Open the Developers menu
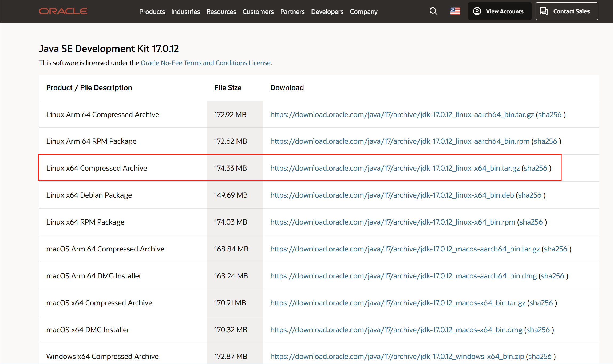Image resolution: width=613 pixels, height=364 pixels. pos(327,12)
